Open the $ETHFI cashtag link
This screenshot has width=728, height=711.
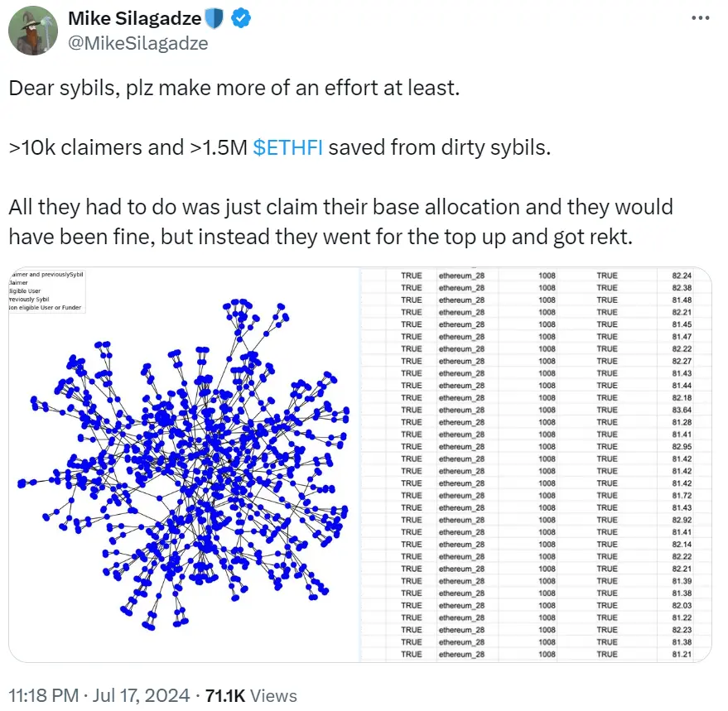pos(289,147)
